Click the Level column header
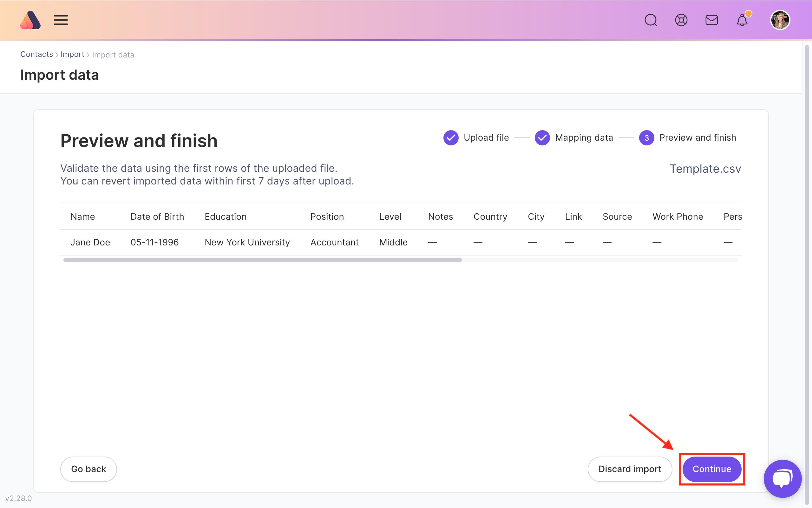 click(390, 217)
